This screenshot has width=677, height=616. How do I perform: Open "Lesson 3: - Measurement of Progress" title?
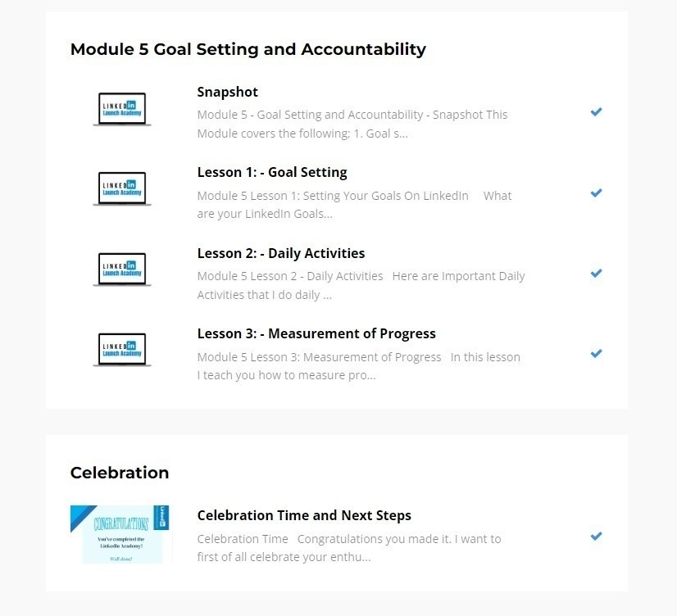tap(316, 333)
